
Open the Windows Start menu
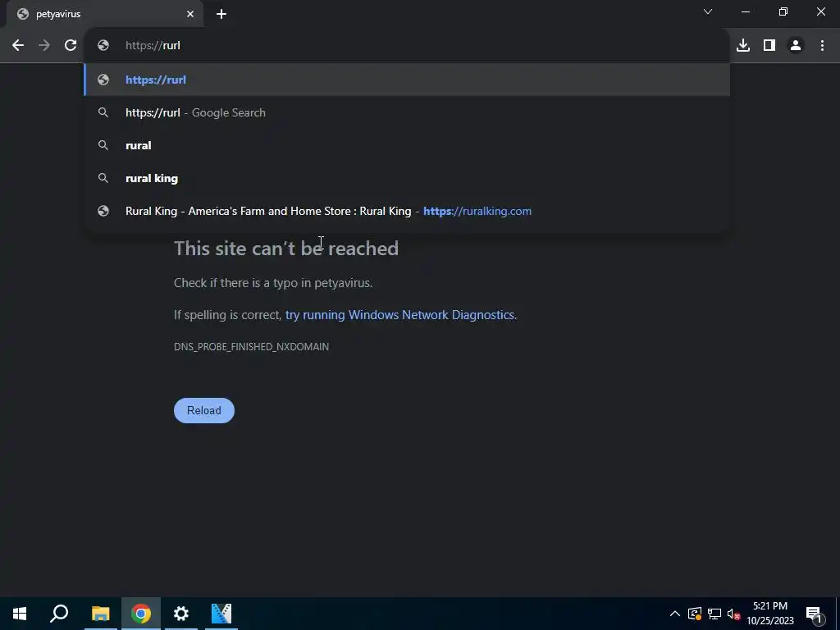[x=20, y=614]
